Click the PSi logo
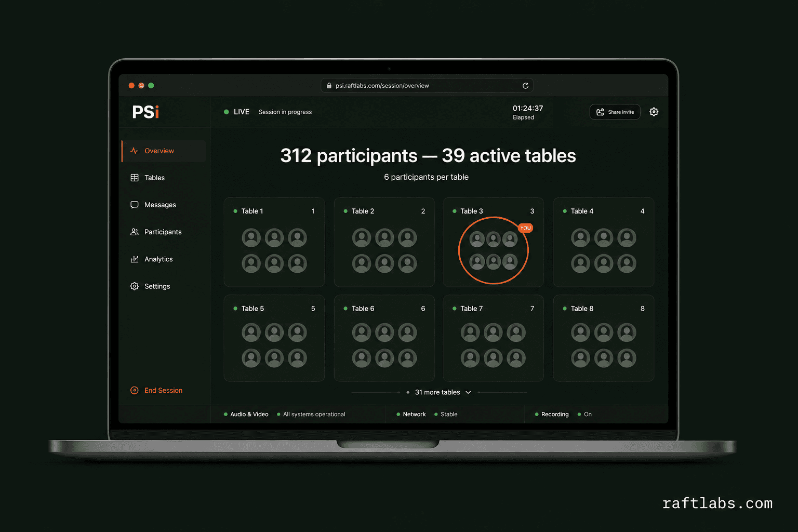This screenshot has height=532, width=798. coord(145,112)
